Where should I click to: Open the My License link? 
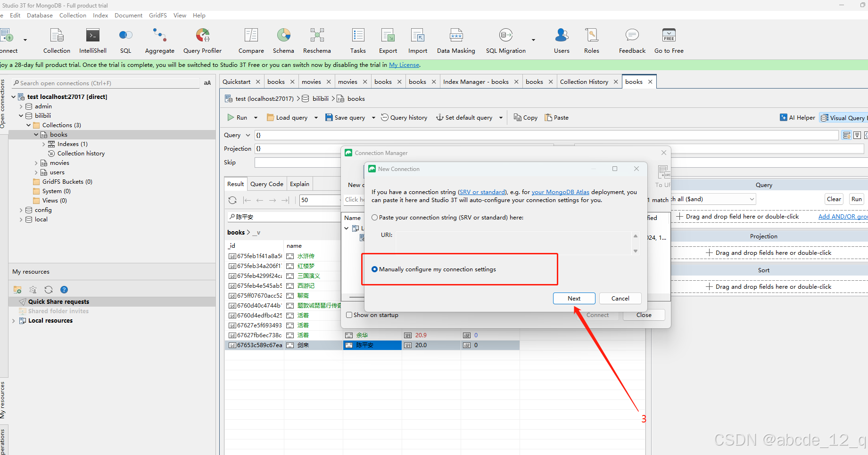[x=404, y=65]
